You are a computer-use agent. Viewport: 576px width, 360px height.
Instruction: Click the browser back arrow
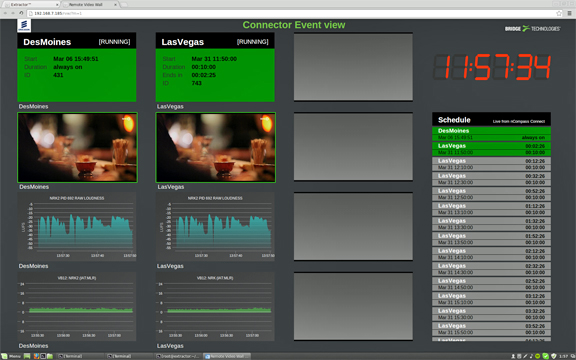pos(5,13)
